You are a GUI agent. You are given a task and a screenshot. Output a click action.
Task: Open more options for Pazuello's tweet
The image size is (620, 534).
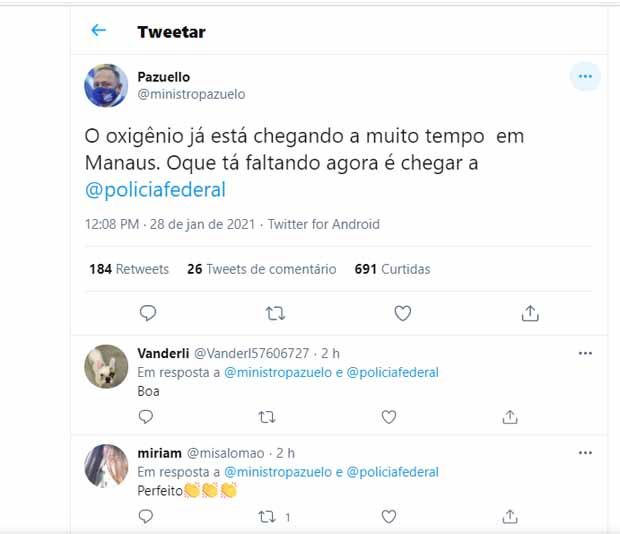585,76
